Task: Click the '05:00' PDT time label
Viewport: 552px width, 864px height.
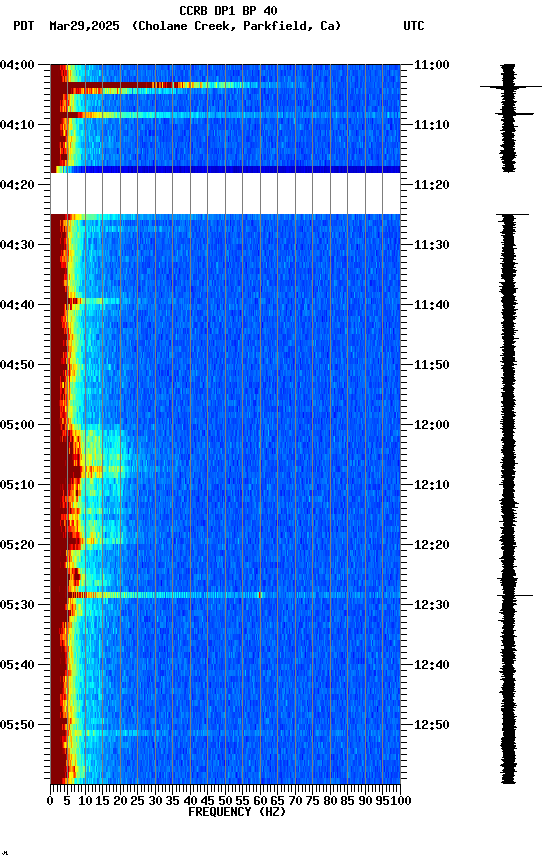Action: coord(17,425)
